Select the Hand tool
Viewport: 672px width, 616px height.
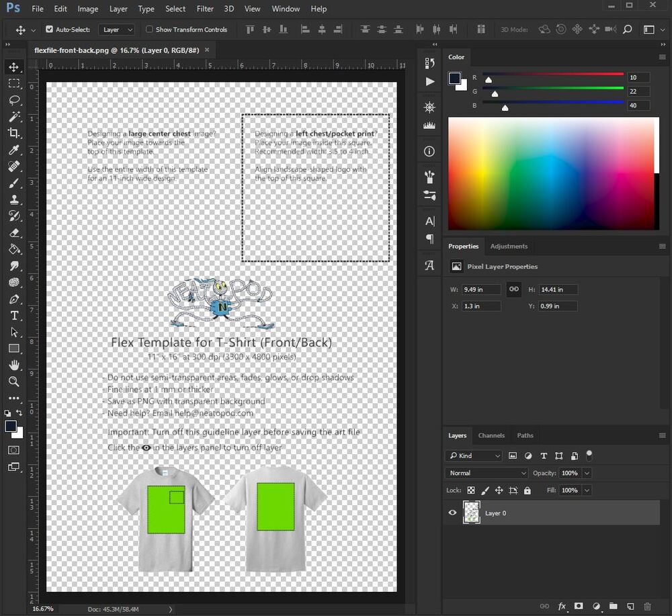click(13, 365)
